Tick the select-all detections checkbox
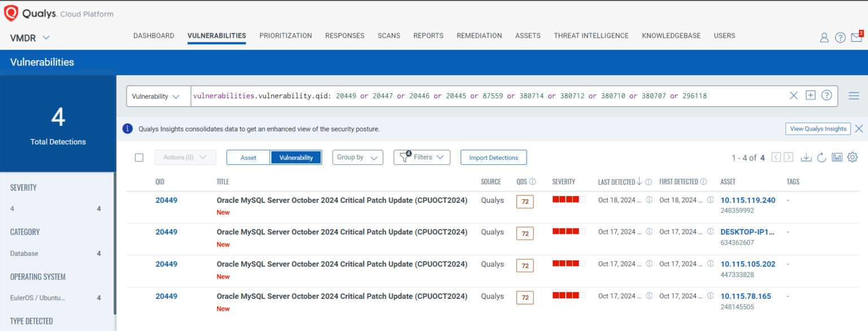 pyautogui.click(x=139, y=158)
